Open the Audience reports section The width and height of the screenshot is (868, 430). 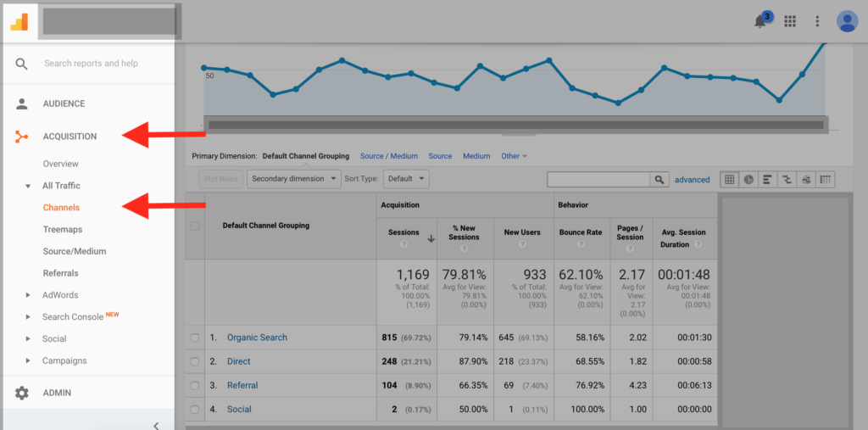coord(64,103)
